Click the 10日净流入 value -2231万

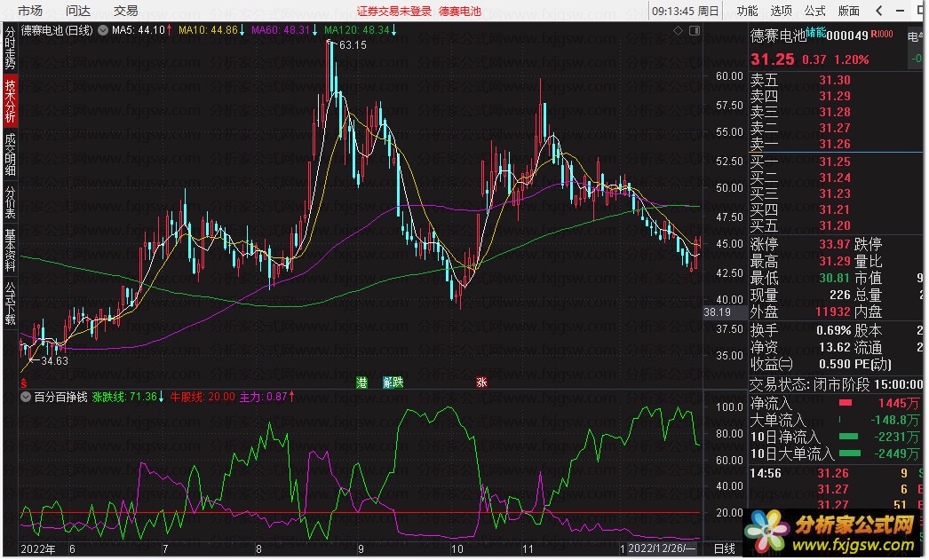[896, 437]
